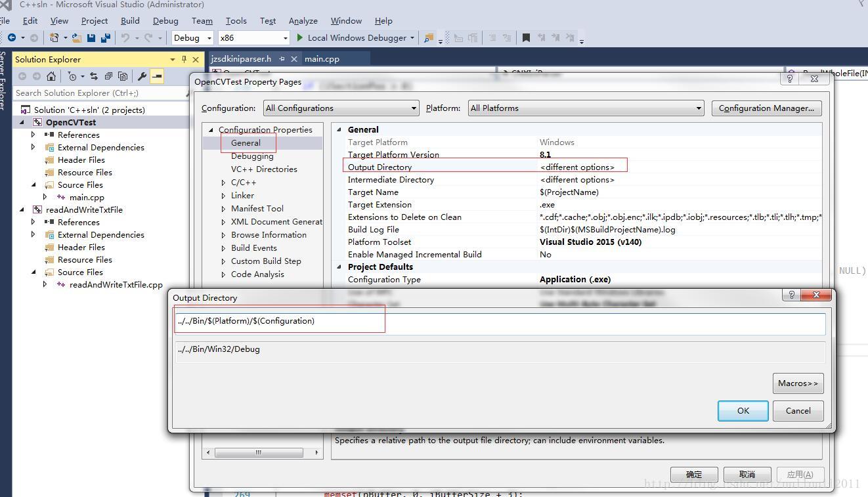Click OK in Output Directory dialog

[743, 411]
